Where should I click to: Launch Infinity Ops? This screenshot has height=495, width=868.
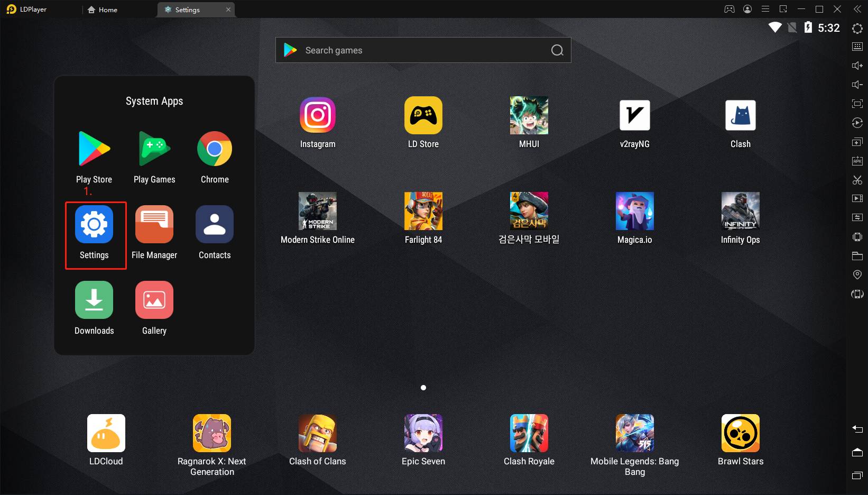point(741,211)
